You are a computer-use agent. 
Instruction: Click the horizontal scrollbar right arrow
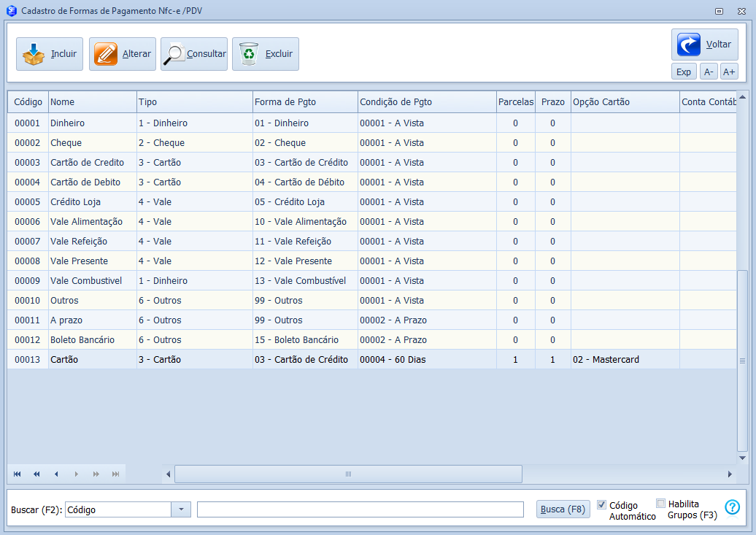coord(729,474)
